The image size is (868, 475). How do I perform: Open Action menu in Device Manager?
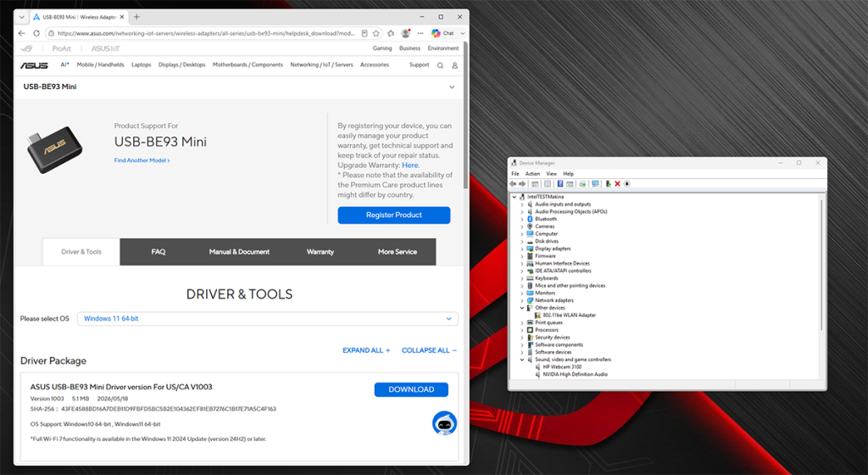point(532,174)
